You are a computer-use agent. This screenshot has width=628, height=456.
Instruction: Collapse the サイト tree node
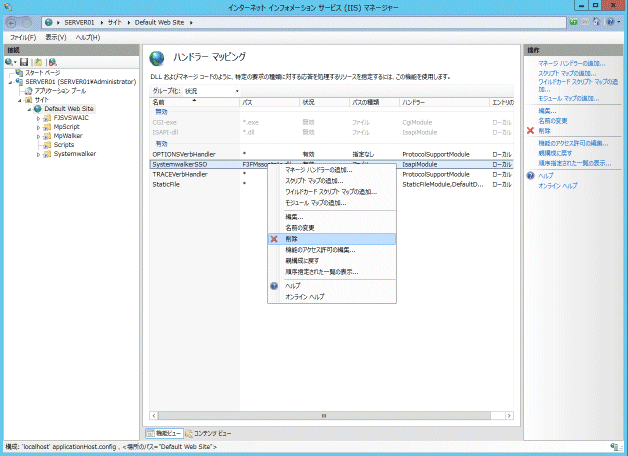[x=20, y=100]
